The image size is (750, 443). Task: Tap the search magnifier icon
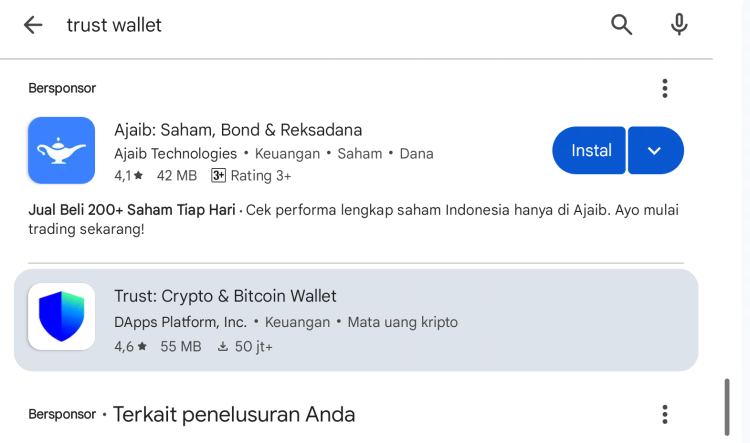[x=621, y=24]
